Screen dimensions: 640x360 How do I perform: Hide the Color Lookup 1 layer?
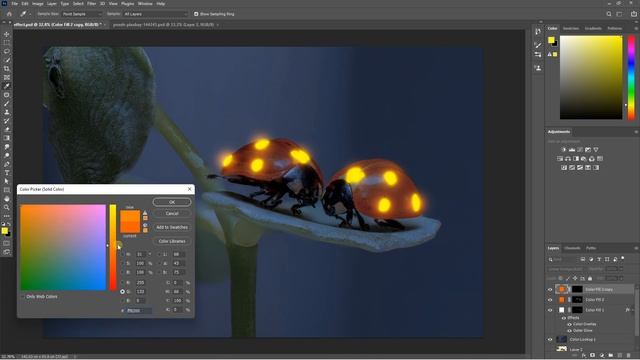point(550,339)
